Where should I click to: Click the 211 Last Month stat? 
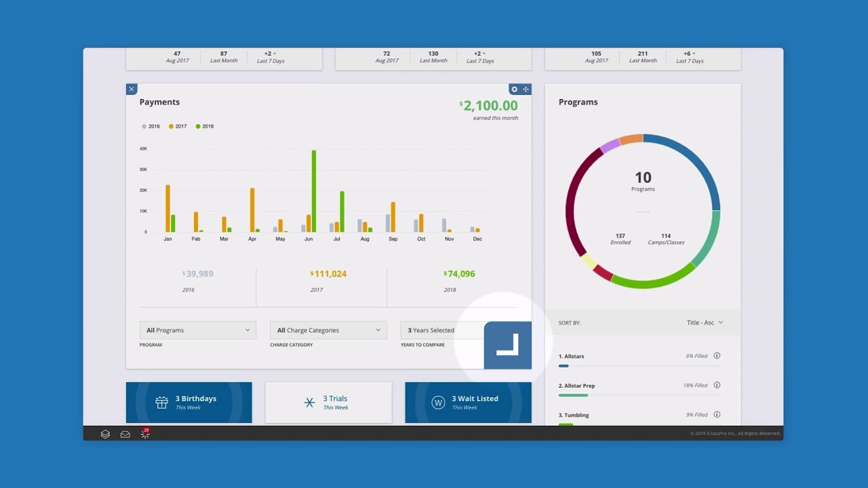pyautogui.click(x=643, y=57)
